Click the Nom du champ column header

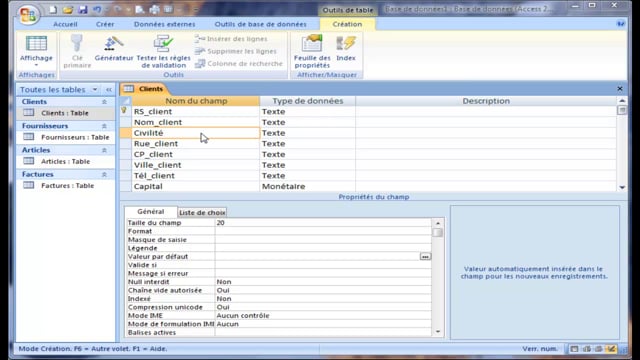click(196, 101)
